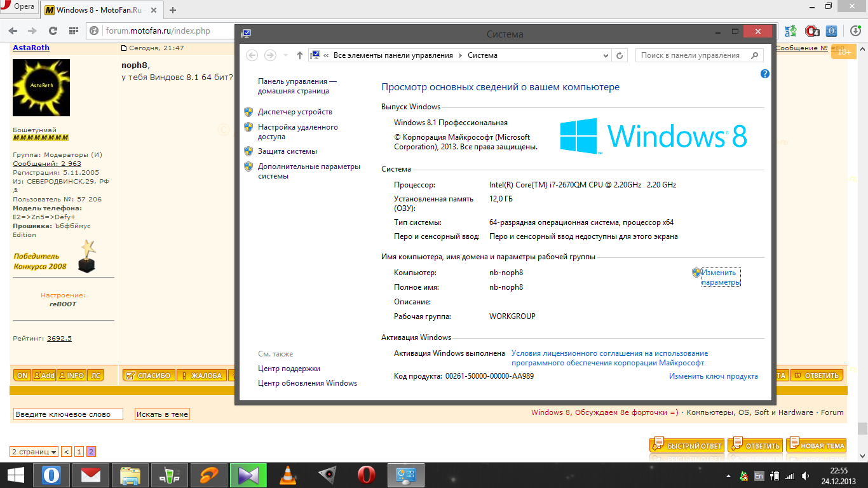The width and height of the screenshot is (868, 488).
Task: Select the 'Windows 8 - MotoFan.Ru' tab
Action: point(102,10)
